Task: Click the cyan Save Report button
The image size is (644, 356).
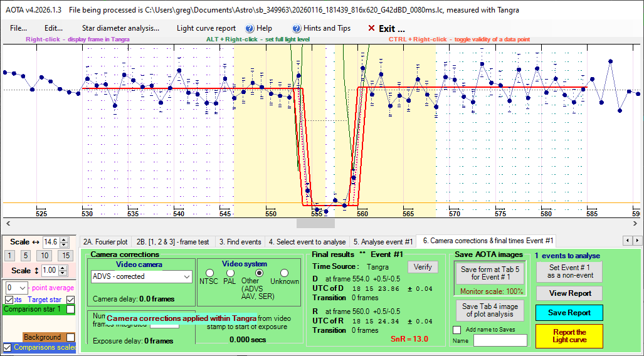Action: [569, 313]
